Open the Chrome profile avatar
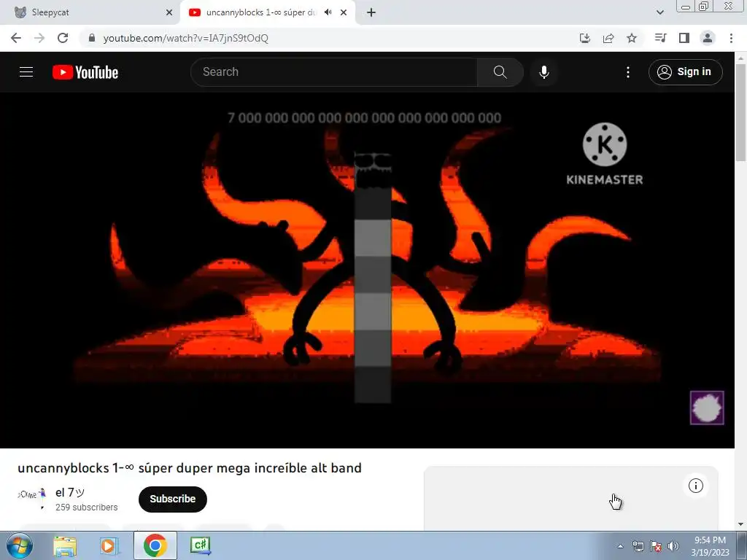Viewport: 747px width, 560px height. (x=708, y=38)
